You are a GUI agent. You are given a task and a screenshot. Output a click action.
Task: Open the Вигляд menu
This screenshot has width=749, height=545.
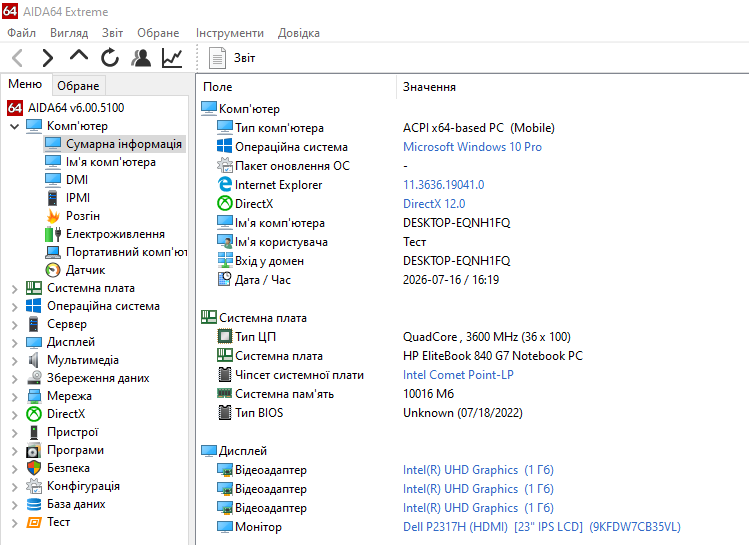coord(69,33)
